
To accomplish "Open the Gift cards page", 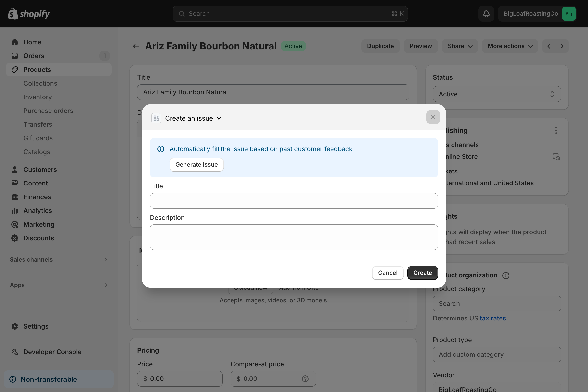I will pos(38,138).
